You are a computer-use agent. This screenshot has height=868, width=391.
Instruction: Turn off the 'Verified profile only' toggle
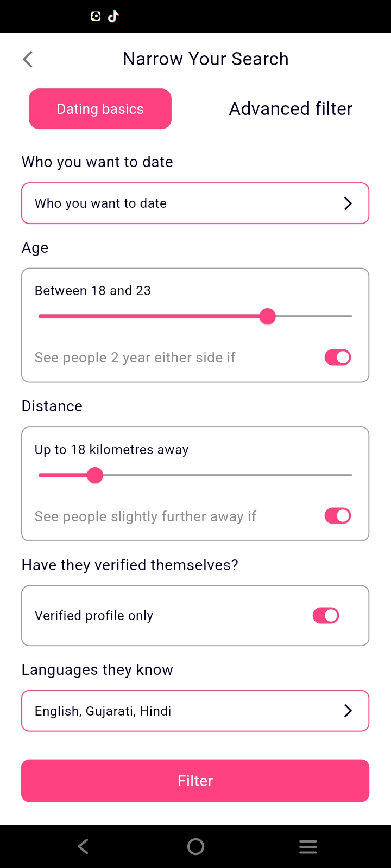pyautogui.click(x=325, y=615)
